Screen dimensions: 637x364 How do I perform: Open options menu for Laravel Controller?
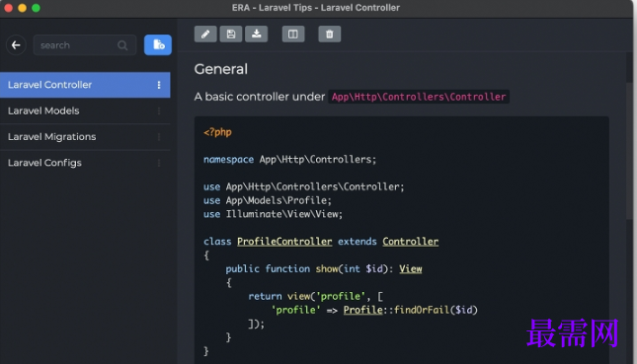coord(159,85)
